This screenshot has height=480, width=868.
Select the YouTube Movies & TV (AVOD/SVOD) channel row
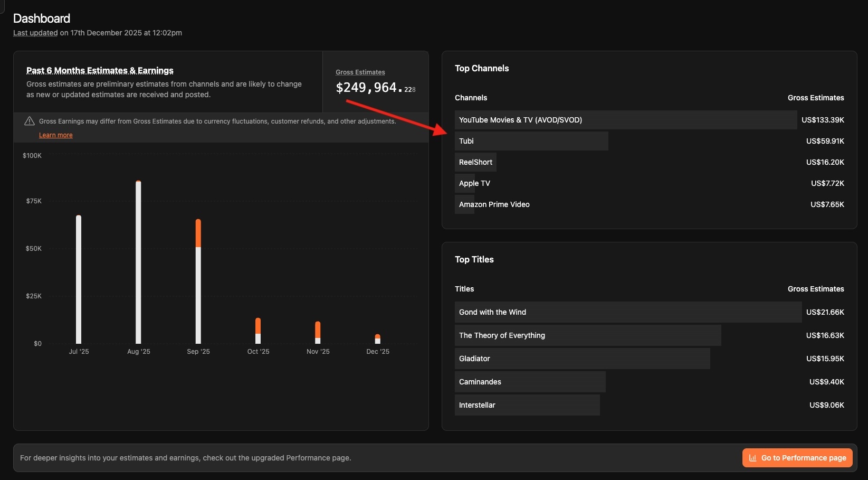point(650,120)
